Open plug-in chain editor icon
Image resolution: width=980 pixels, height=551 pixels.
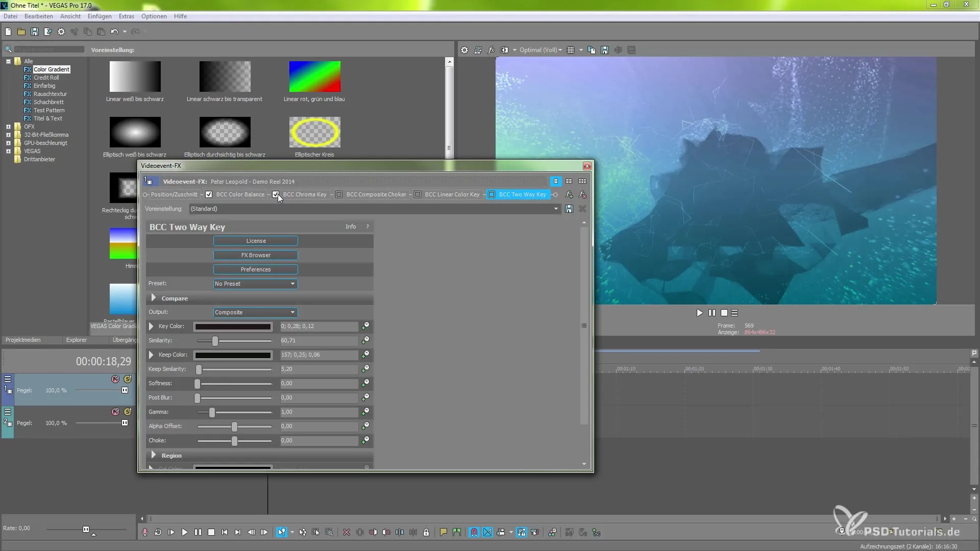[569, 194]
